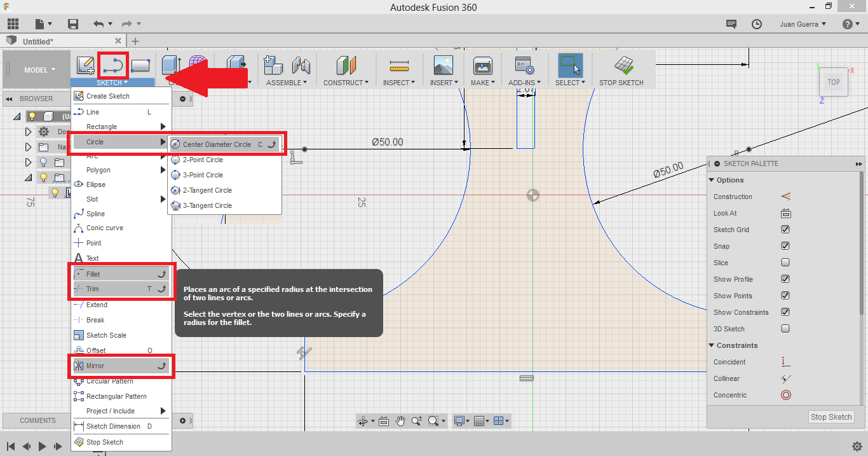This screenshot has height=456, width=868.
Task: Click the sketch rectangle toolbar icon
Action: (140, 65)
